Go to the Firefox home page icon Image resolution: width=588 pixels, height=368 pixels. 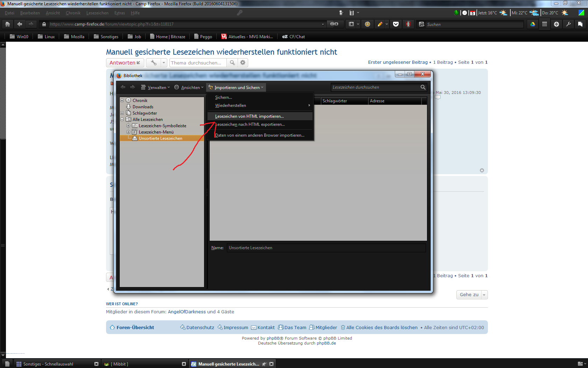point(8,24)
